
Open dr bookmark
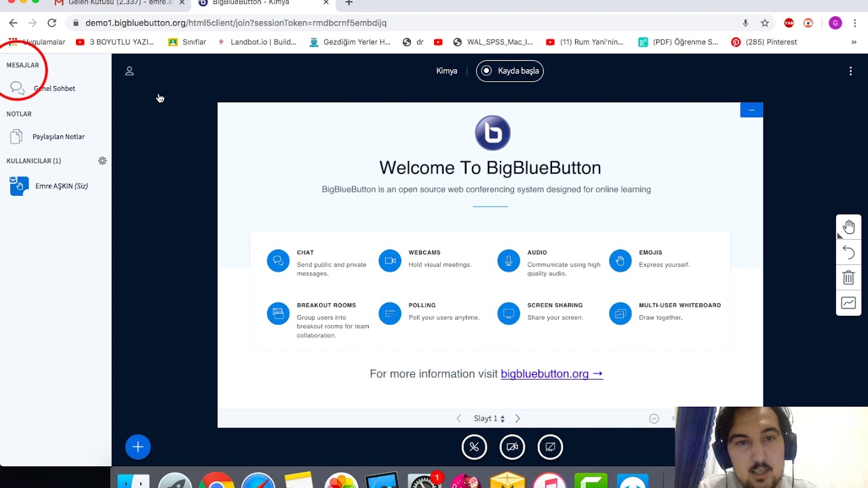tap(413, 42)
